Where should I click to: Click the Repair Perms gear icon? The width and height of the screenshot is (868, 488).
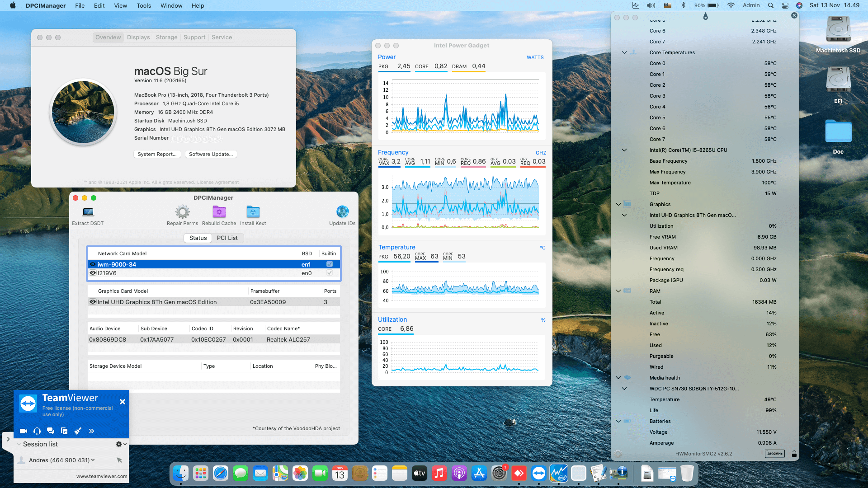182,211
